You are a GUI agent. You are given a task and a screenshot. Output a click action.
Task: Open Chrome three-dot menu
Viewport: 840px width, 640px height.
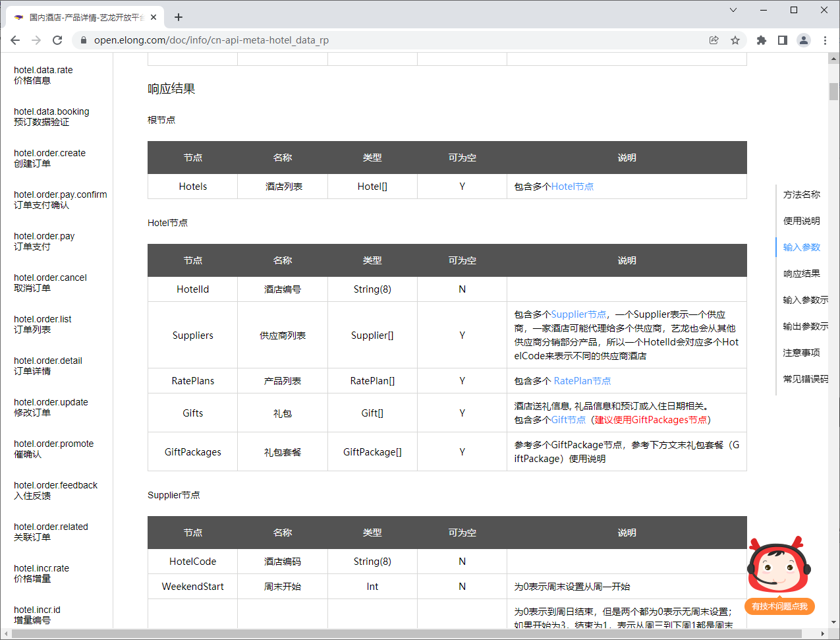click(x=825, y=40)
